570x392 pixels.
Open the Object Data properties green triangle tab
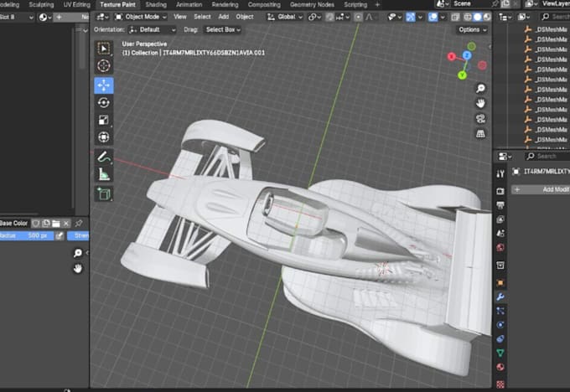pos(500,353)
